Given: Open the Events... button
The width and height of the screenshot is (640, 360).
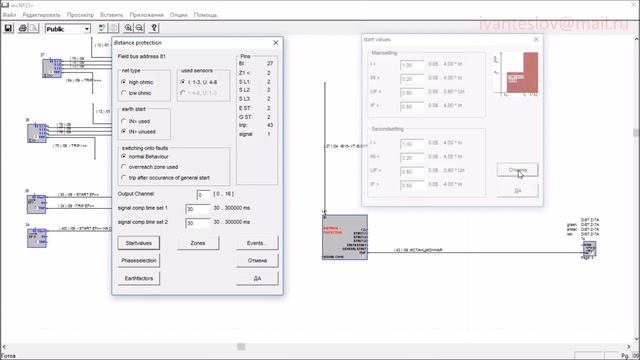Looking at the screenshot, I should coord(257,243).
